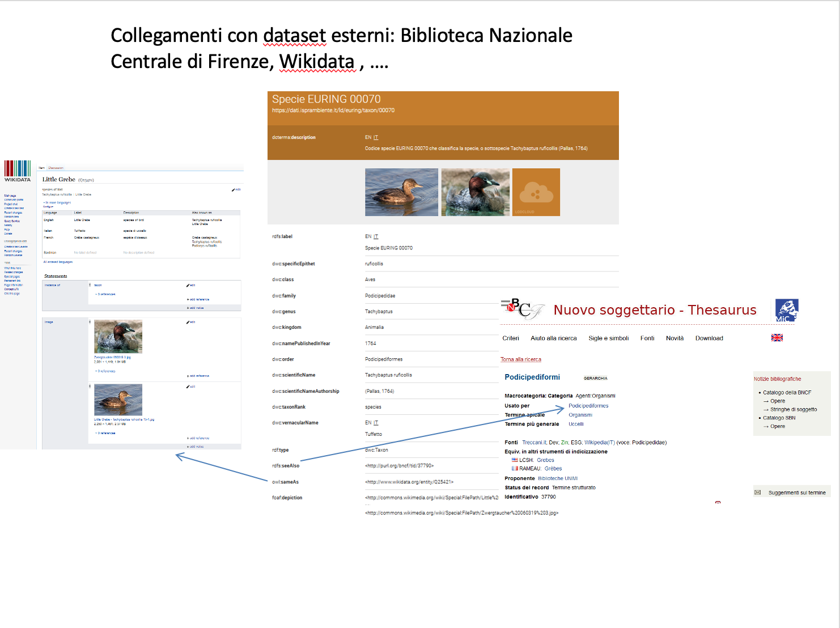This screenshot has height=628, width=840.
Task: Click the LODCLOUD cloud tile
Action: click(x=536, y=192)
